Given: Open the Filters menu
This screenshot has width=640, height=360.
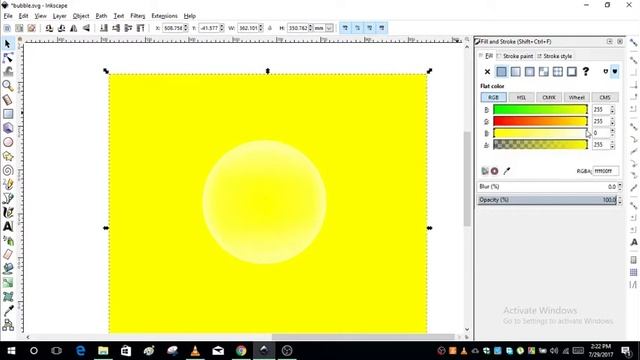Looking at the screenshot, I should [138, 16].
